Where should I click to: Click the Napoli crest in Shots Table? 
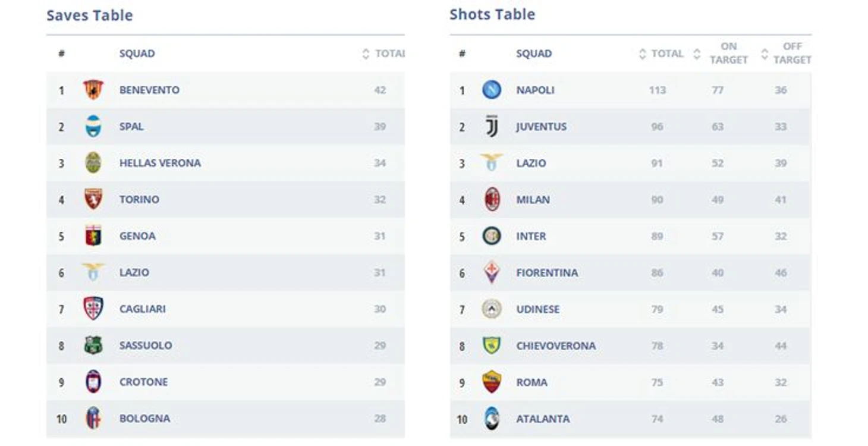(492, 90)
